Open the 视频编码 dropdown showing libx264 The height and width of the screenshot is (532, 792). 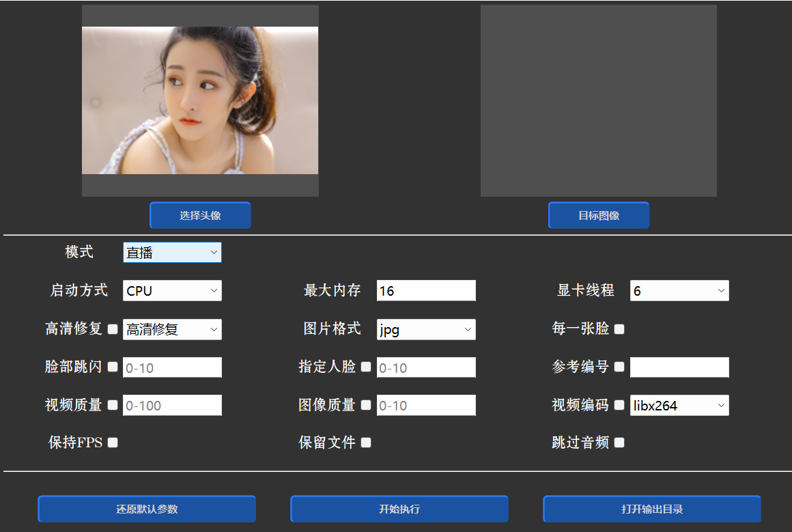(679, 405)
